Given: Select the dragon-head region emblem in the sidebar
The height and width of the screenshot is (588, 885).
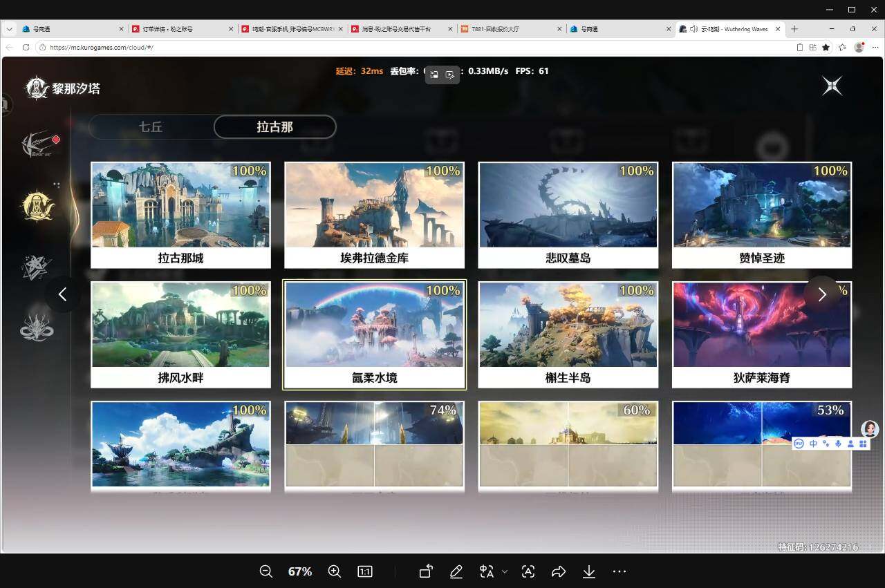Looking at the screenshot, I should [37, 327].
